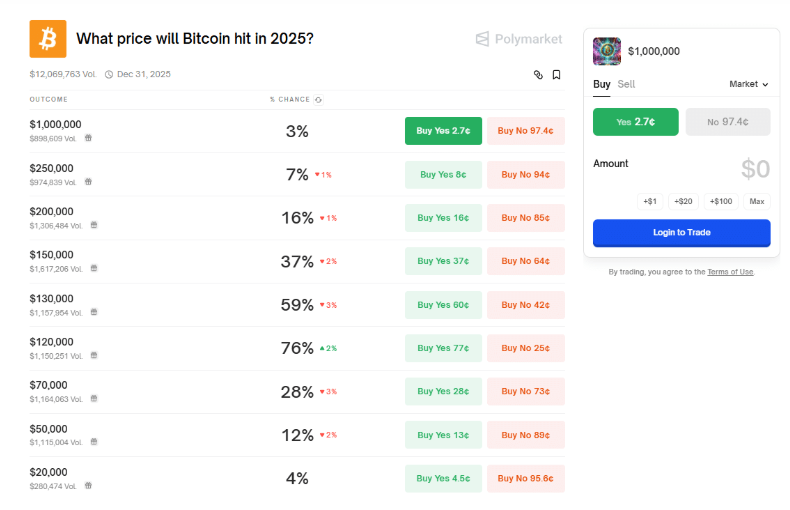Click the orange Bitcoin logo icon
The image size is (790, 510).
click(x=48, y=39)
